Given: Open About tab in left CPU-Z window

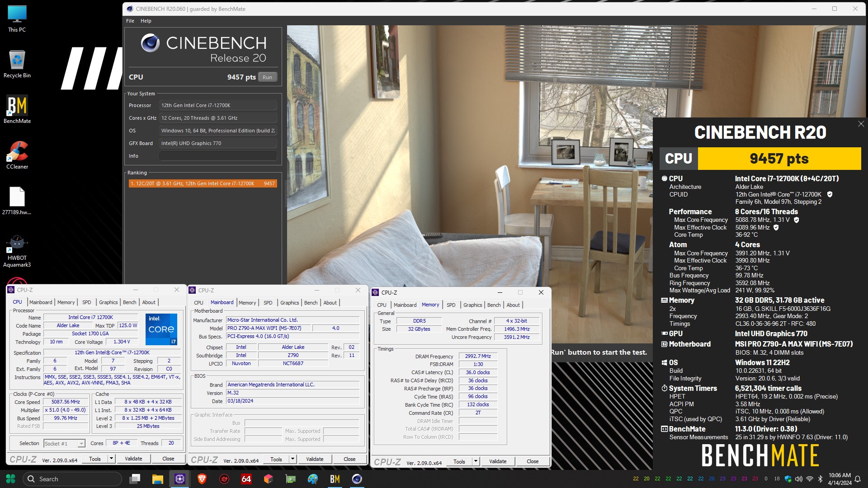Looking at the screenshot, I should pyautogui.click(x=149, y=302).
